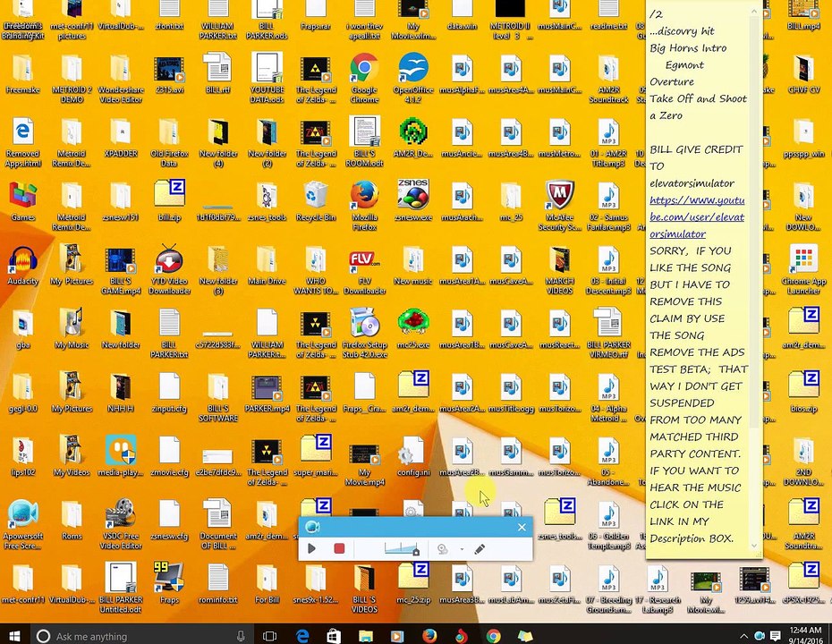
Task: Click the sticky note down scroll arrow
Action: point(754,546)
